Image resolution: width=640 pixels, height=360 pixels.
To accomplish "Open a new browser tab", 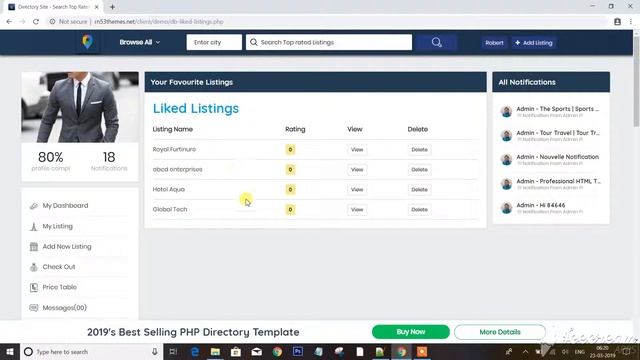I will [112, 7].
